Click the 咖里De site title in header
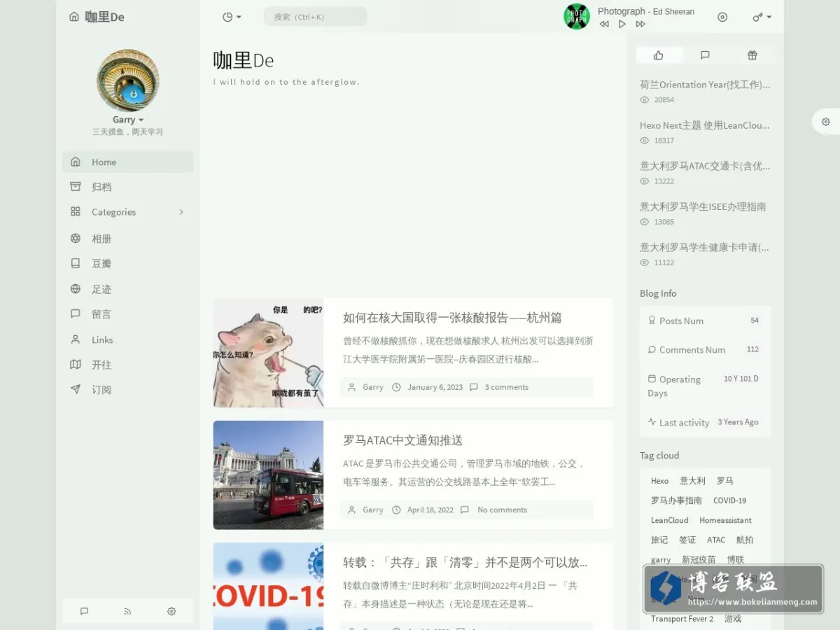 point(104,17)
